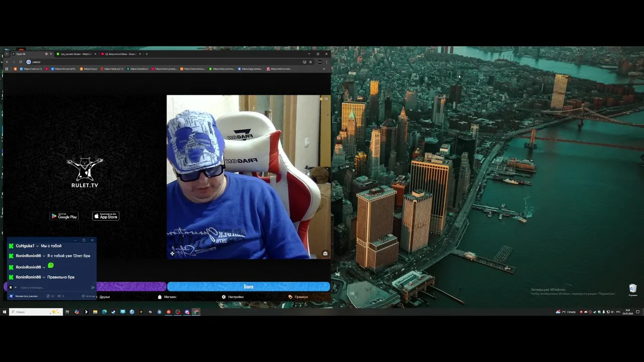Image resolution: width=644 pixels, height=362 pixels.
Task: Click star counter at video top-right
Action: 324,99
